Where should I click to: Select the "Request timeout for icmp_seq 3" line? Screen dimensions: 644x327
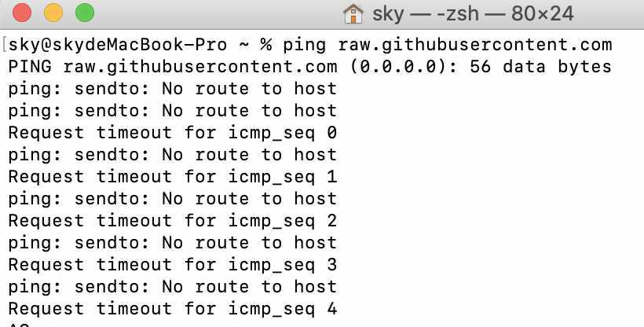pyautogui.click(x=172, y=265)
